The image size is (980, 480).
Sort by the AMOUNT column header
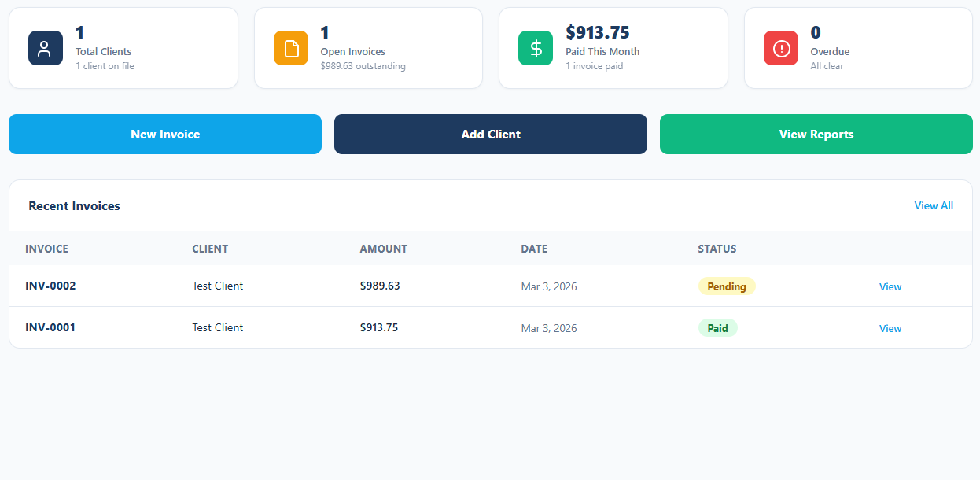(x=383, y=248)
